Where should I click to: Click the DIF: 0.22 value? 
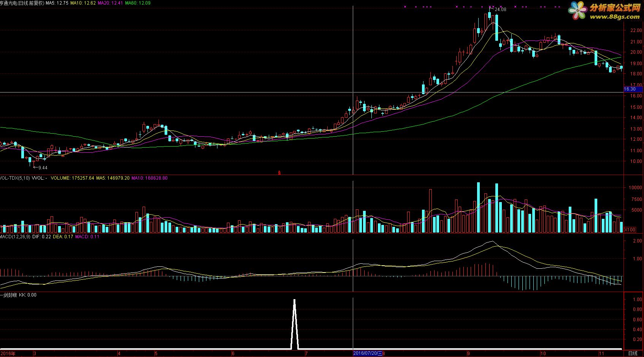pyautogui.click(x=41, y=236)
